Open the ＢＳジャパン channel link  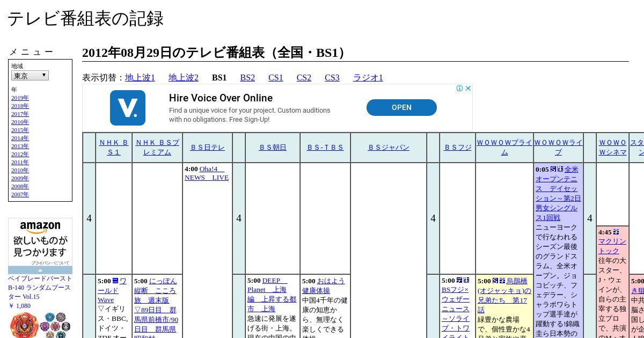point(389,148)
